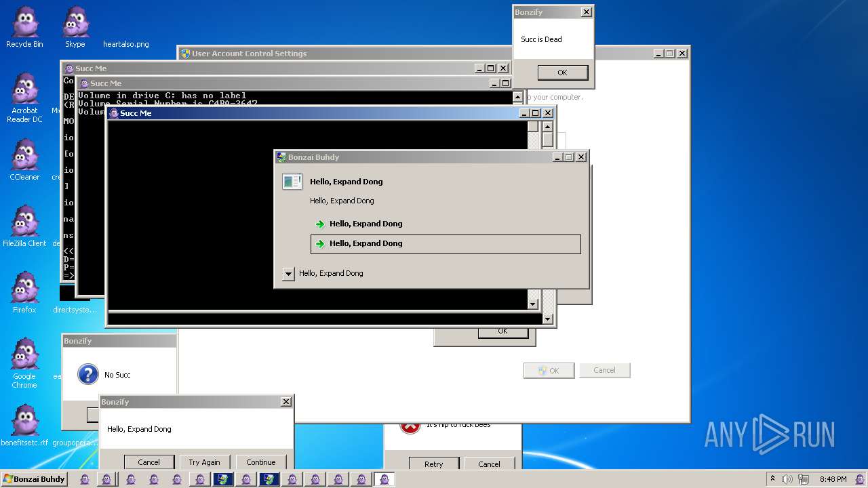Image resolution: width=868 pixels, height=488 pixels.
Task: Select the directsyste... desktop label
Action: click(x=75, y=310)
